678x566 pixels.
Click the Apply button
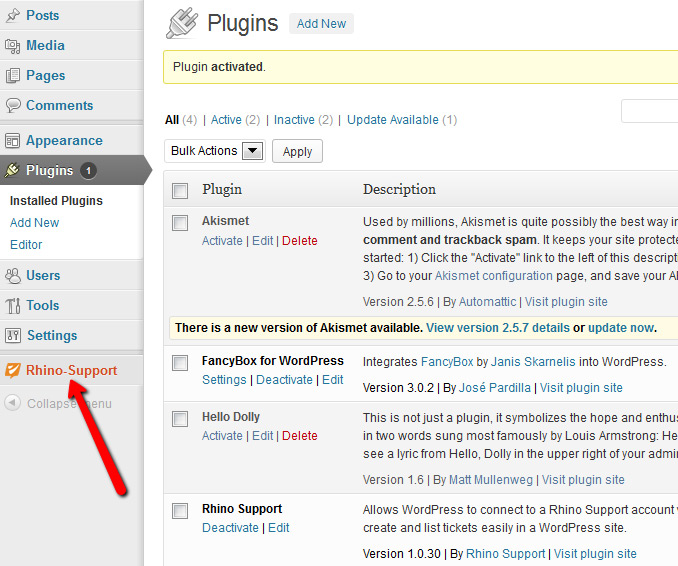pos(297,151)
